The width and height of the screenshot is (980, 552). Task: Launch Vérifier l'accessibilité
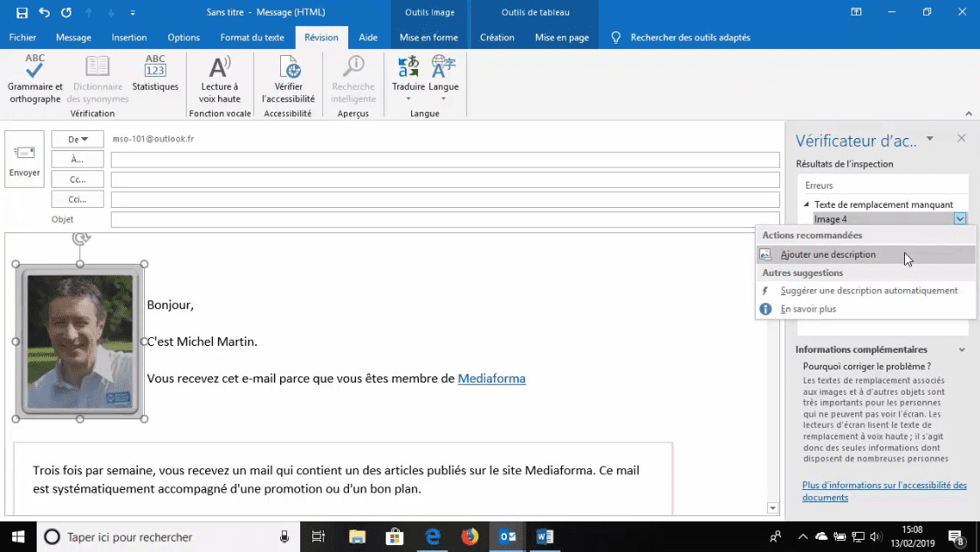pyautogui.click(x=288, y=78)
